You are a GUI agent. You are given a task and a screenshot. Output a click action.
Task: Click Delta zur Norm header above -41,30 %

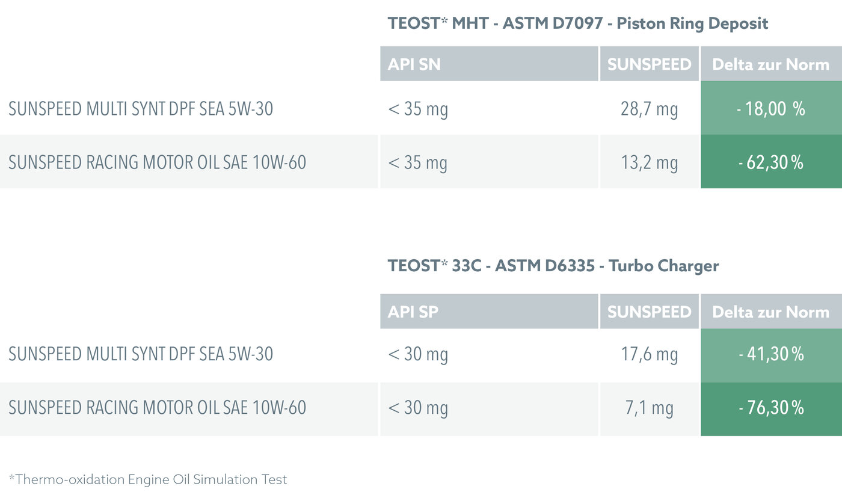(770, 312)
